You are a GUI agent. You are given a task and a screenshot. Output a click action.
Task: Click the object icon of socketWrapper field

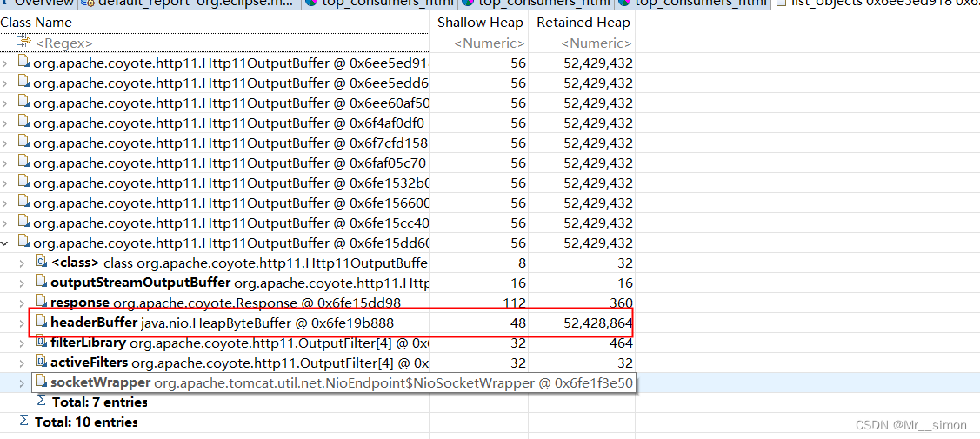pyautogui.click(x=41, y=382)
